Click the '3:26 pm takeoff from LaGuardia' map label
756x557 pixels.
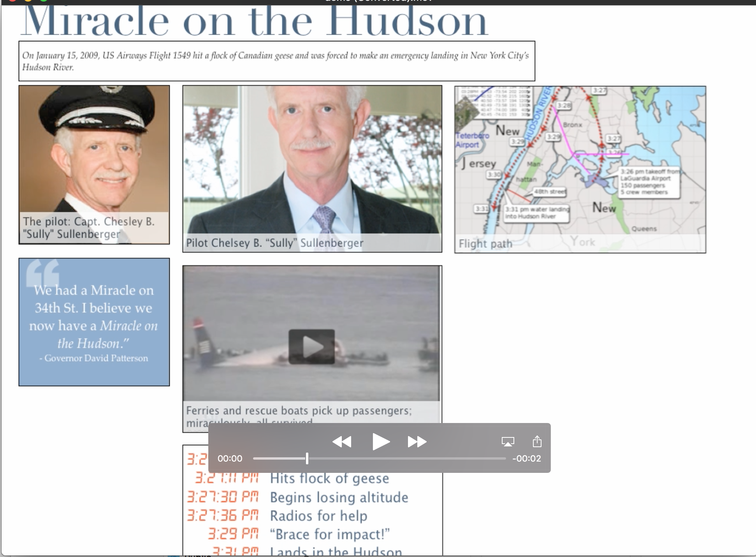point(649,182)
